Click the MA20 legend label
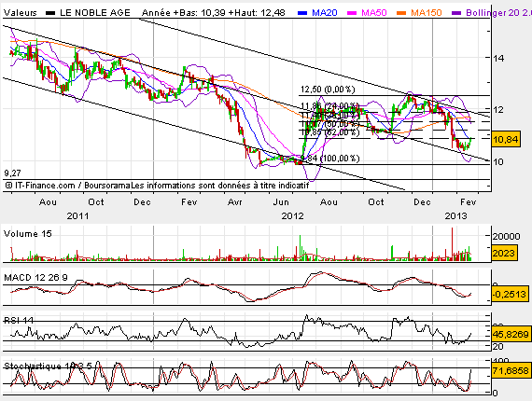This screenshot has height=401, width=532. [325, 13]
